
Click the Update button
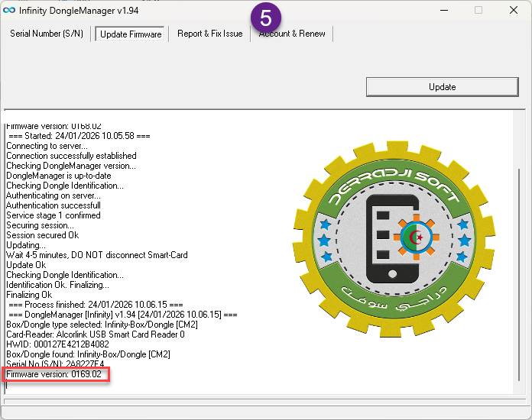(x=442, y=87)
